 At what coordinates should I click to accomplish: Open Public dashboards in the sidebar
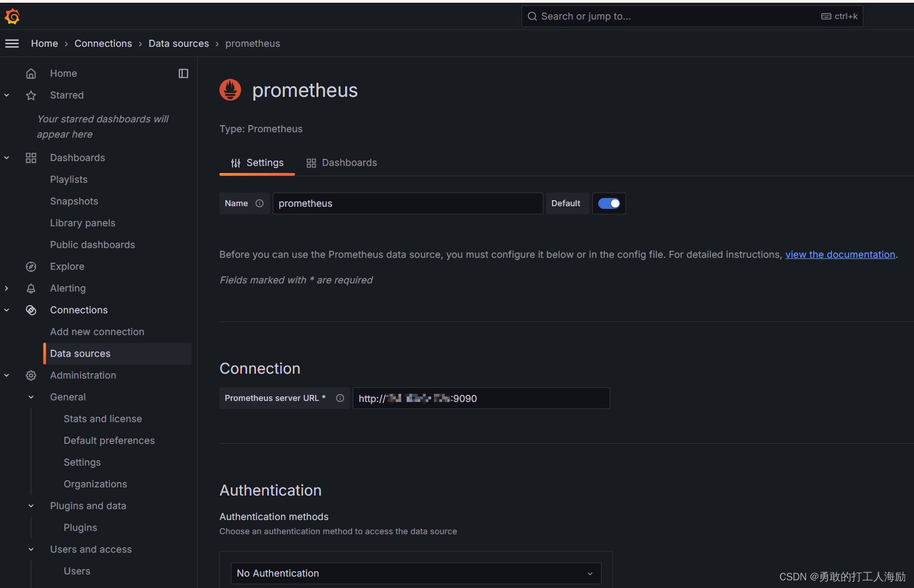93,245
